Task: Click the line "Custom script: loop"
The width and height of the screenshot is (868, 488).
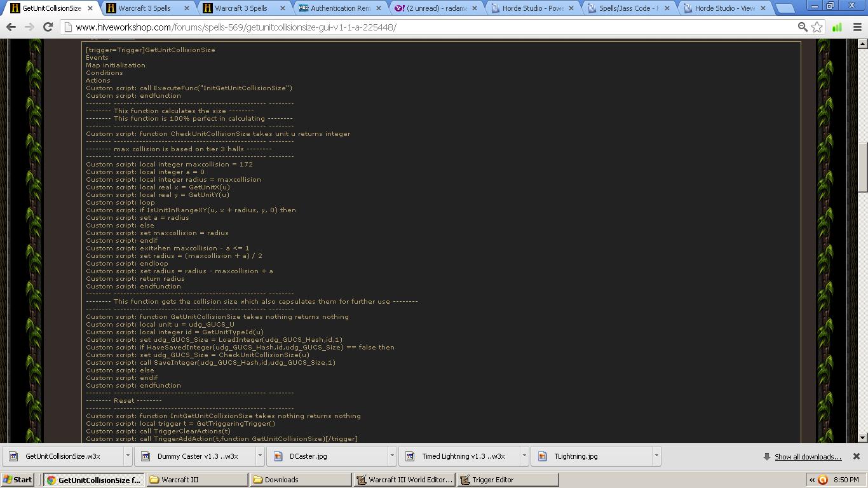Action: 121,202
